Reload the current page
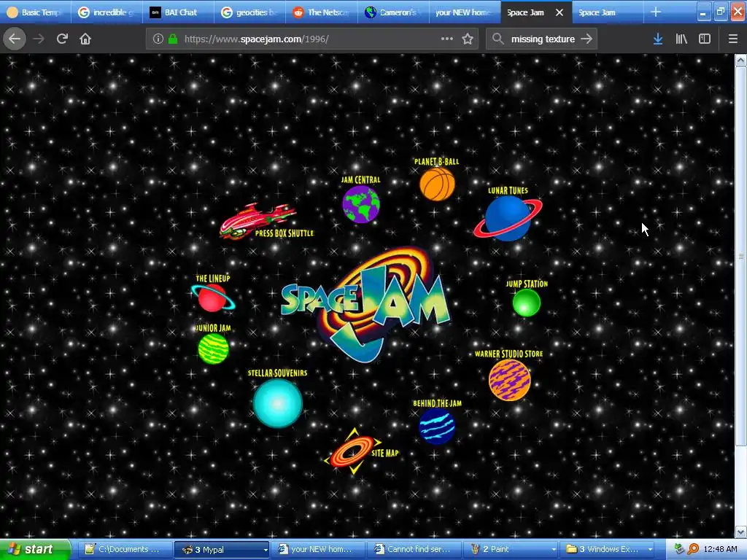 [62, 39]
